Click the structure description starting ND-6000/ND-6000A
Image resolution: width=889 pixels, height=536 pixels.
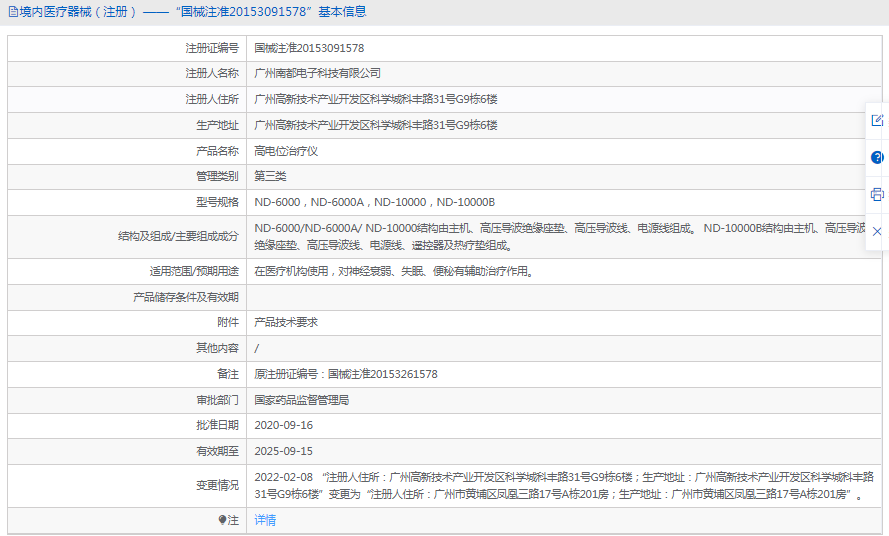tap(560, 237)
